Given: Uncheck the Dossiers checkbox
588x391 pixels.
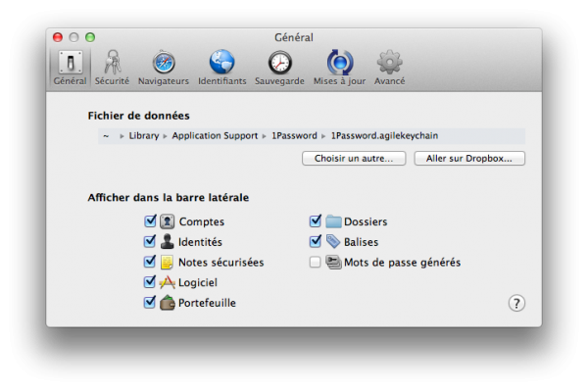Looking at the screenshot, I should pos(316,221).
